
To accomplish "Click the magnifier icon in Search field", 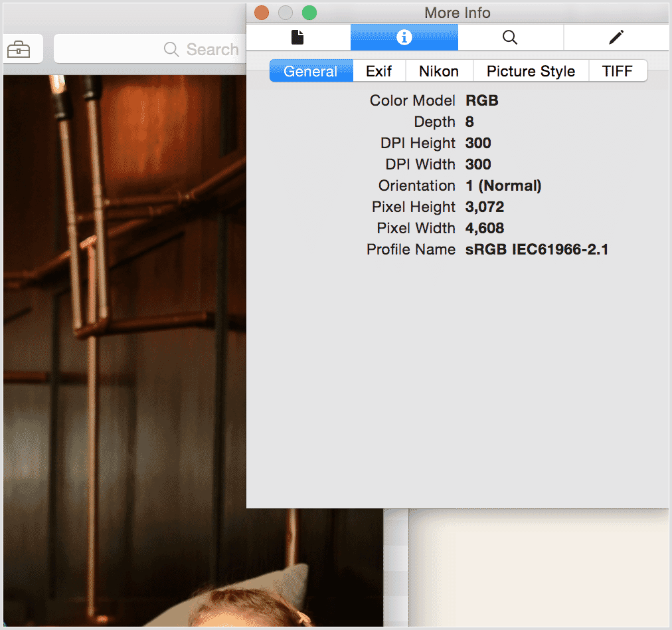I will click(171, 49).
